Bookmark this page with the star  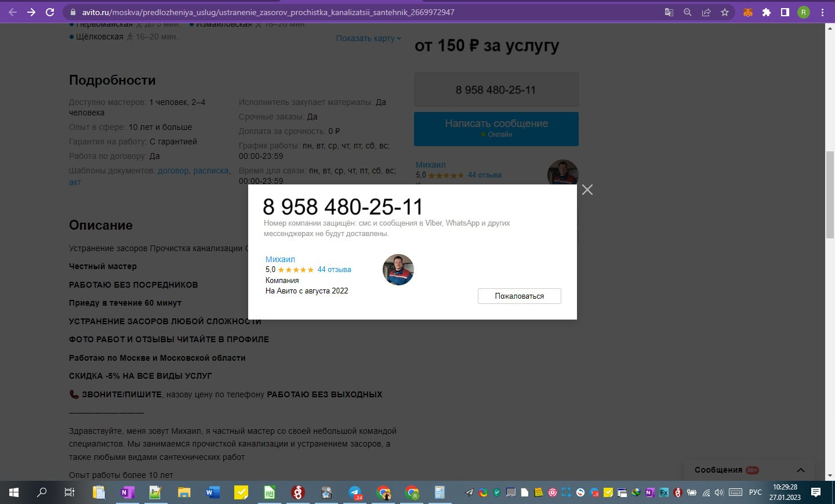pos(725,12)
